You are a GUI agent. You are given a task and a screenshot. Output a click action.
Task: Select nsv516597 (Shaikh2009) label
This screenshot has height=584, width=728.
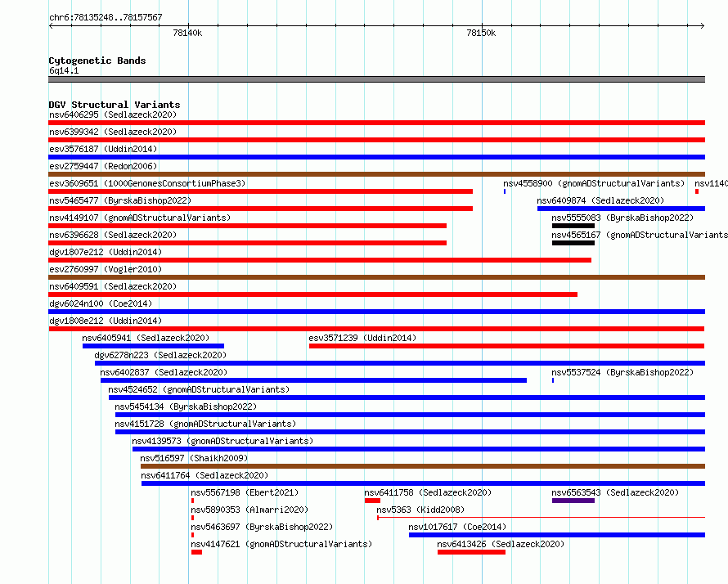(194, 458)
